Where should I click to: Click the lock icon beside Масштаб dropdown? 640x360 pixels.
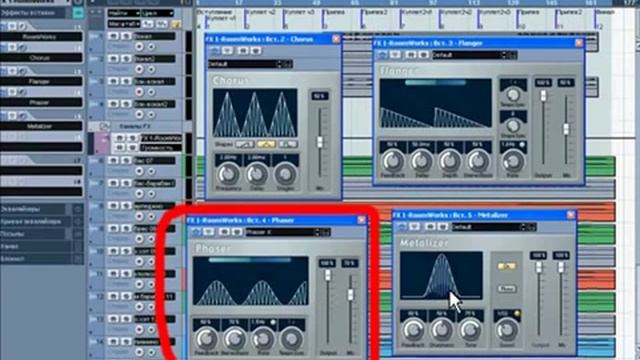pos(176,24)
